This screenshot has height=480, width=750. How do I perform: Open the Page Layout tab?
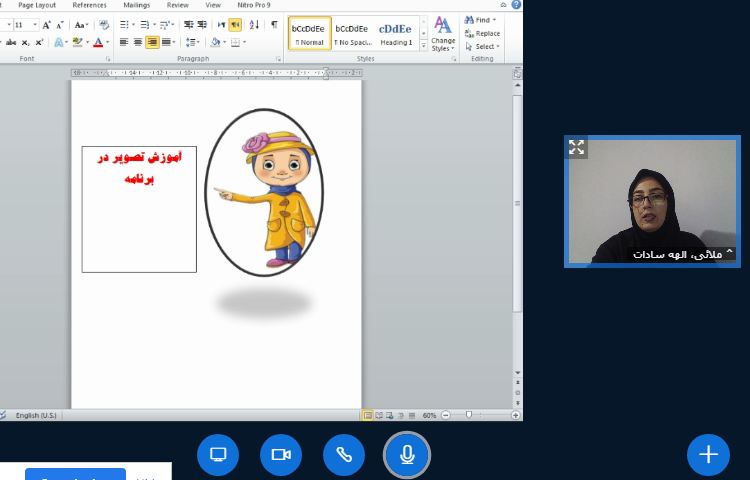click(37, 5)
